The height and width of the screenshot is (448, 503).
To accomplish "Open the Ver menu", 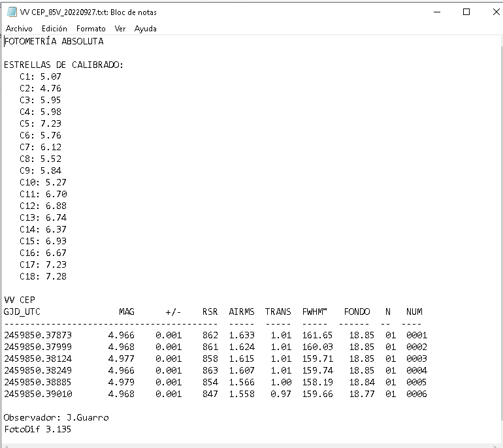I will (x=120, y=29).
